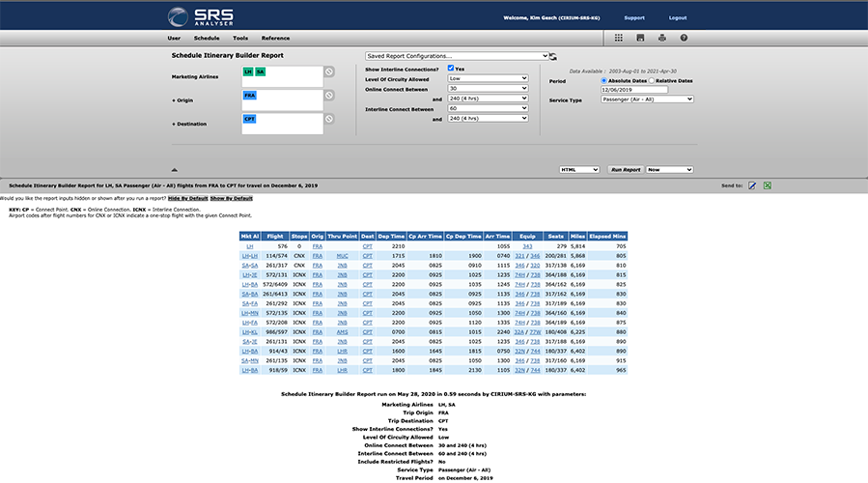Click miles value 6,225
Viewport: 868px width, 483px height.
(577, 331)
